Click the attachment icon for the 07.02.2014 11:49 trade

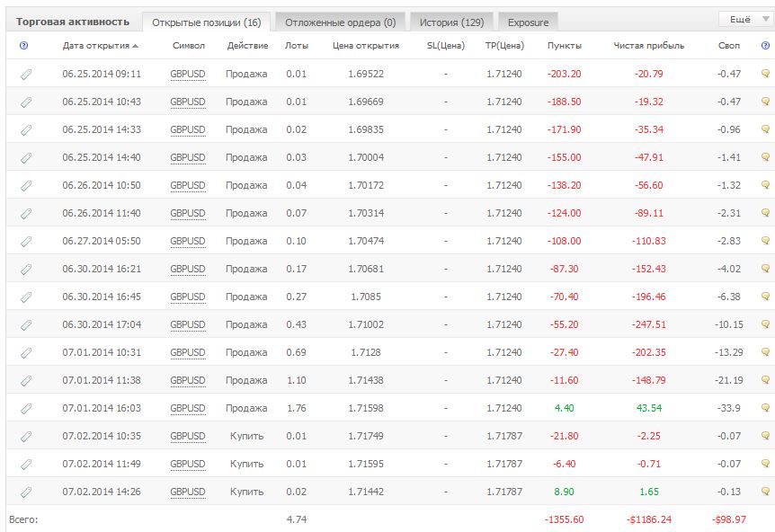[x=26, y=465]
